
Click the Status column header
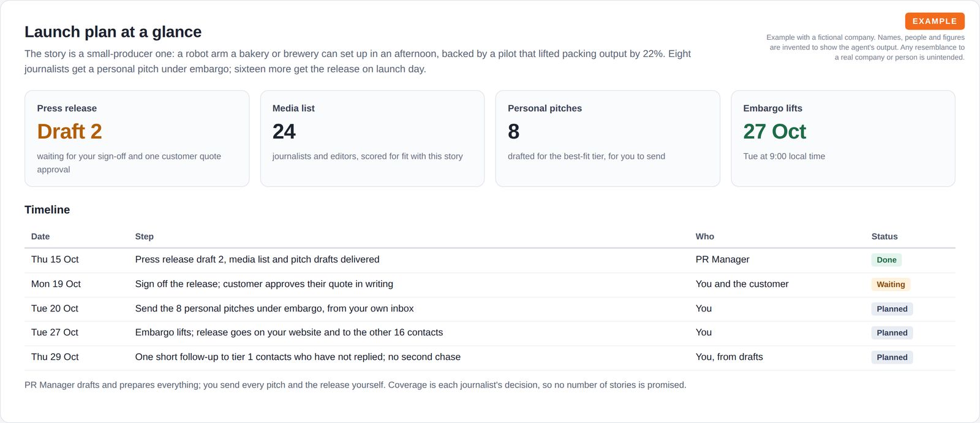click(x=884, y=237)
